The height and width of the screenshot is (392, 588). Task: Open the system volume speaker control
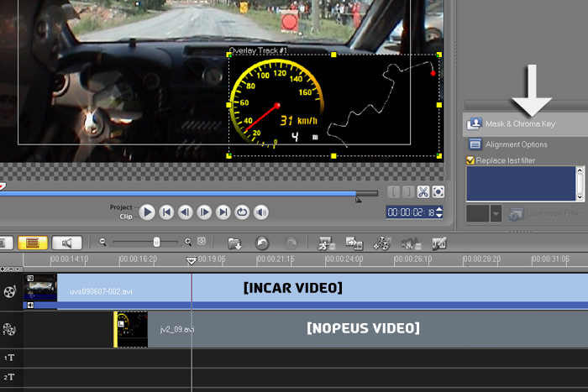[260, 212]
